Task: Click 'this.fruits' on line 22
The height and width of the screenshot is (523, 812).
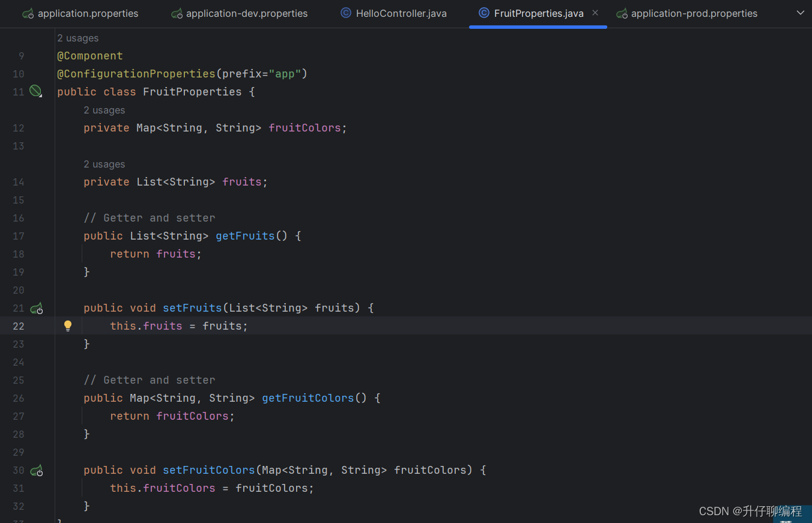Action: pos(146,326)
